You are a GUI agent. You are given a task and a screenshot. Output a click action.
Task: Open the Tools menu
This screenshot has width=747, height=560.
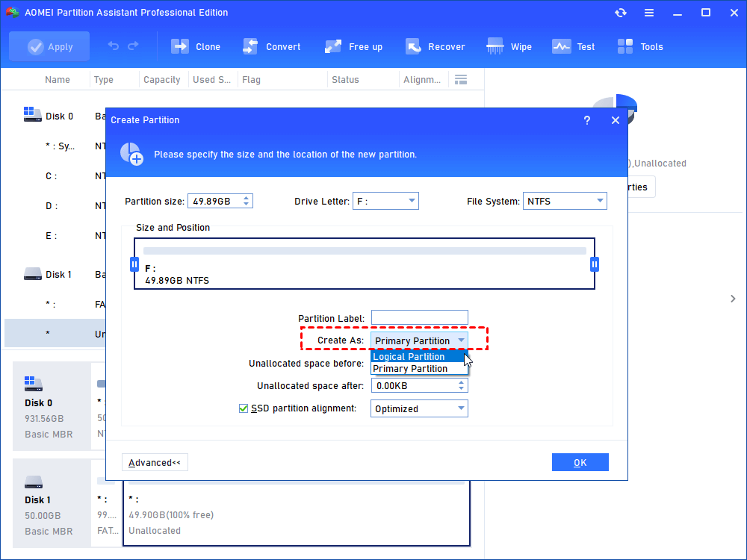click(x=640, y=46)
